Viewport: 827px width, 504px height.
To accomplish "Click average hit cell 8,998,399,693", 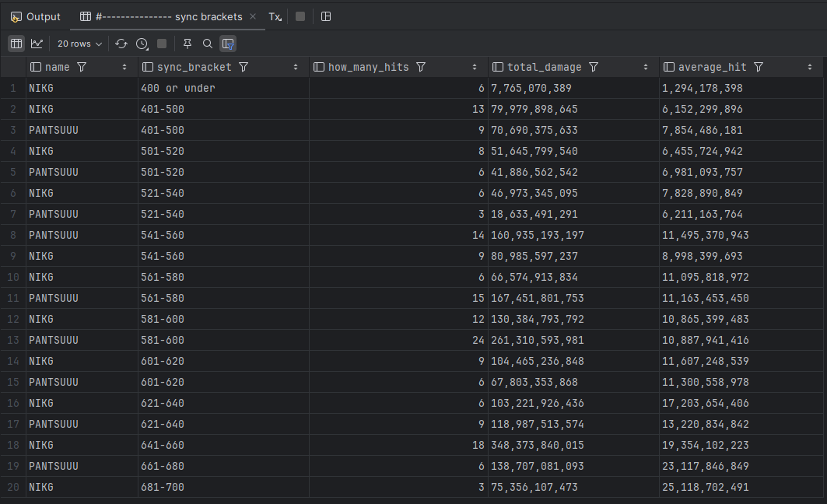I will coord(741,256).
